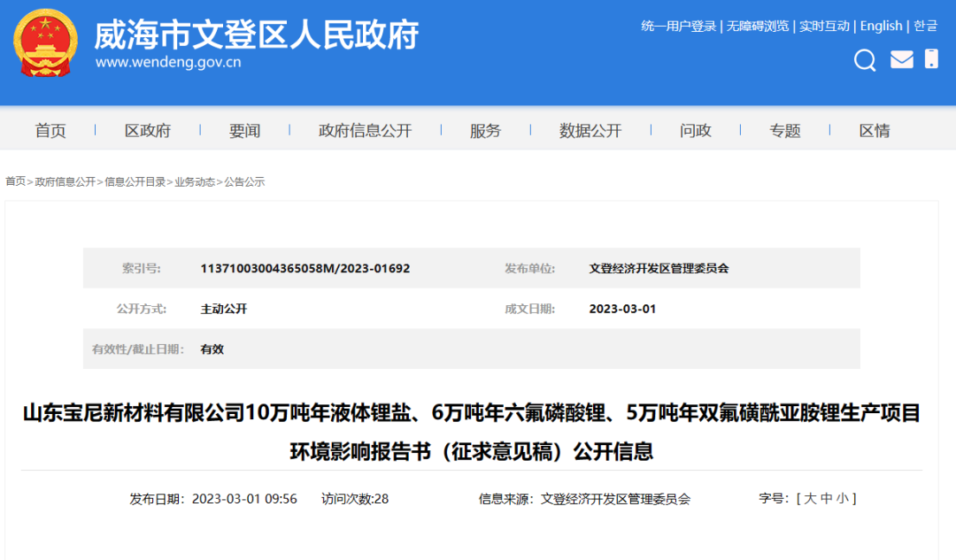The width and height of the screenshot is (956, 560).
Task: Enable 无障碍浏览 accessibility mode
Action: tap(757, 27)
